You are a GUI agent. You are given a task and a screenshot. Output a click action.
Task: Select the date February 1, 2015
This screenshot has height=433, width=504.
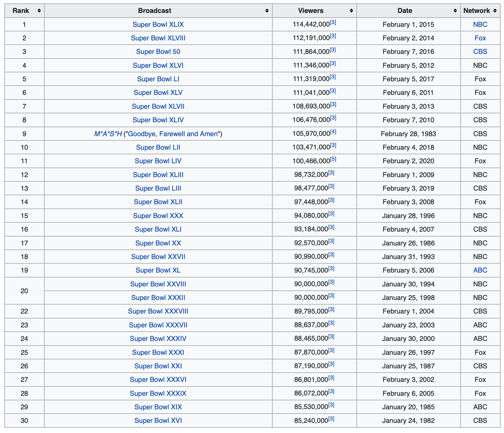408,25
